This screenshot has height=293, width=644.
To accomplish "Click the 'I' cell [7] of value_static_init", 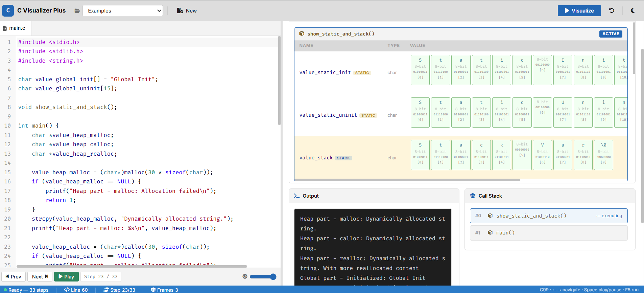I will click(563, 70).
